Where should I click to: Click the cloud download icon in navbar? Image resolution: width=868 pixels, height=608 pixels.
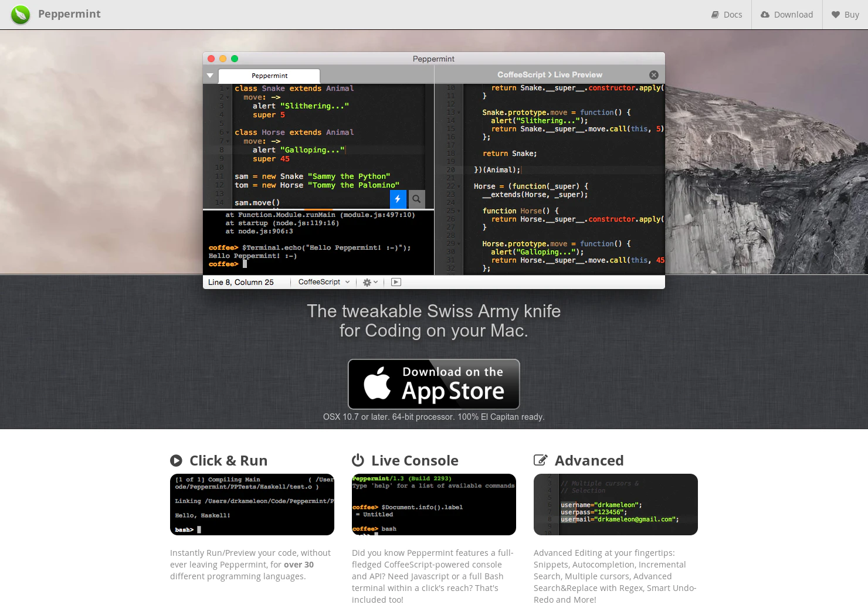[765, 15]
